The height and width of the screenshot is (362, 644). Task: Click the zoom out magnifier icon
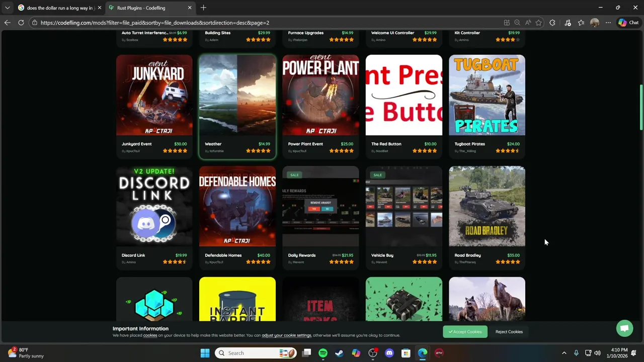[517, 23]
